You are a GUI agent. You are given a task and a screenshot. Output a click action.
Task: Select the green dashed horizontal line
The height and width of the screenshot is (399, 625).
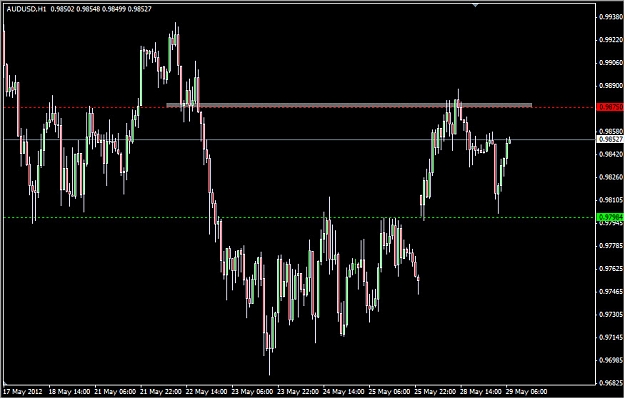(x=299, y=218)
